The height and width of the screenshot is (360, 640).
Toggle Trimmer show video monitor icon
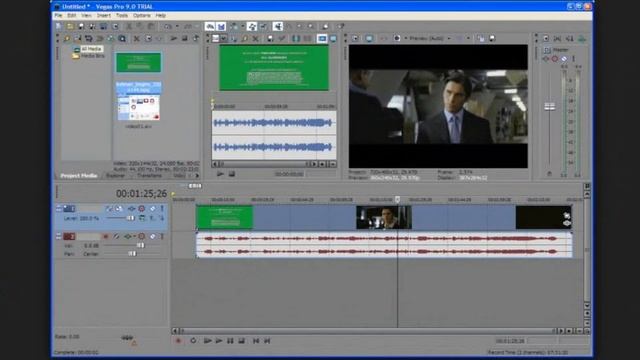(x=322, y=39)
